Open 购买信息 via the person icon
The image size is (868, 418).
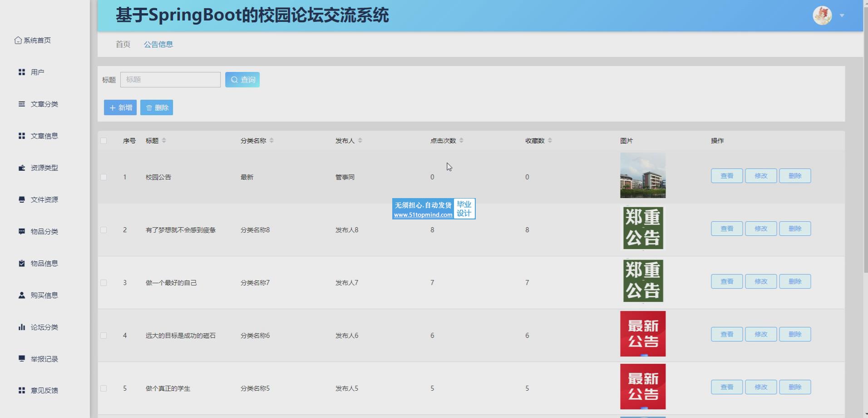(21, 295)
